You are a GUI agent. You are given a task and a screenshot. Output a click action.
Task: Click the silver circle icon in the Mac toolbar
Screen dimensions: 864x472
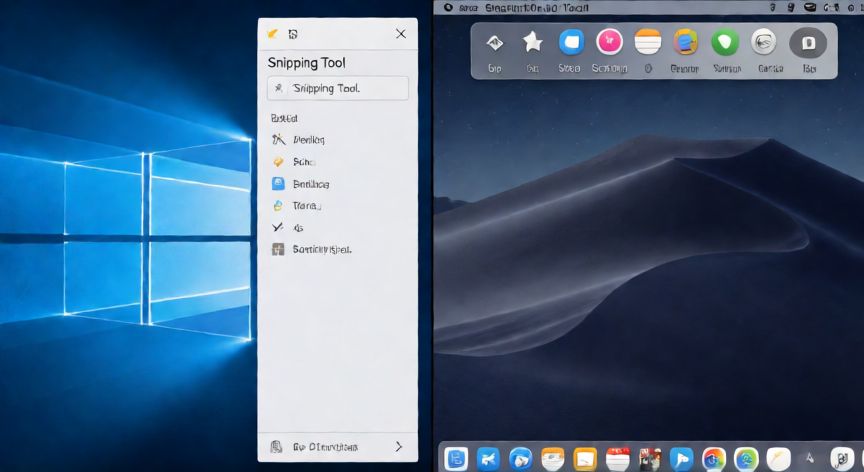click(764, 42)
